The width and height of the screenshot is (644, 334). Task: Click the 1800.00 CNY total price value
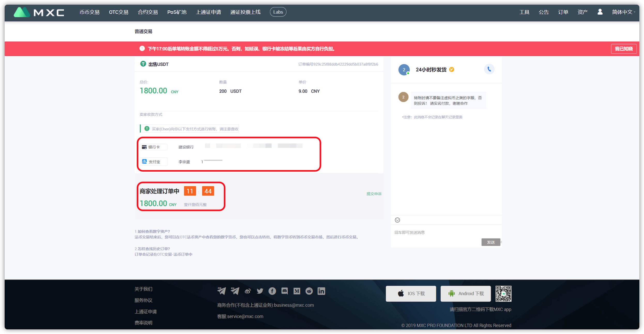[x=159, y=91]
